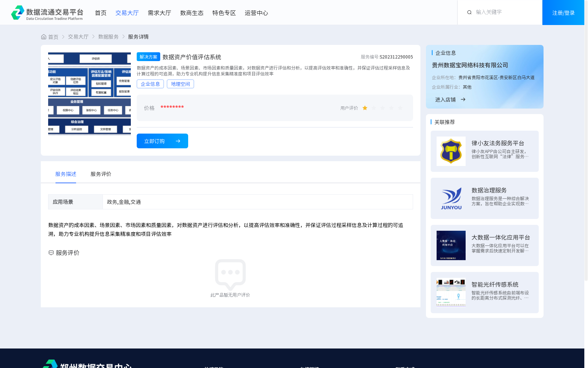
Task: Click the 立即订购 button
Action: [x=162, y=141]
